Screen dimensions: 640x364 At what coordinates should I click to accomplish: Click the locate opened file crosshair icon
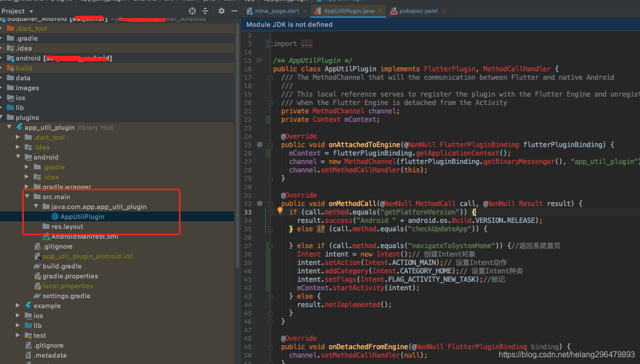tap(192, 10)
